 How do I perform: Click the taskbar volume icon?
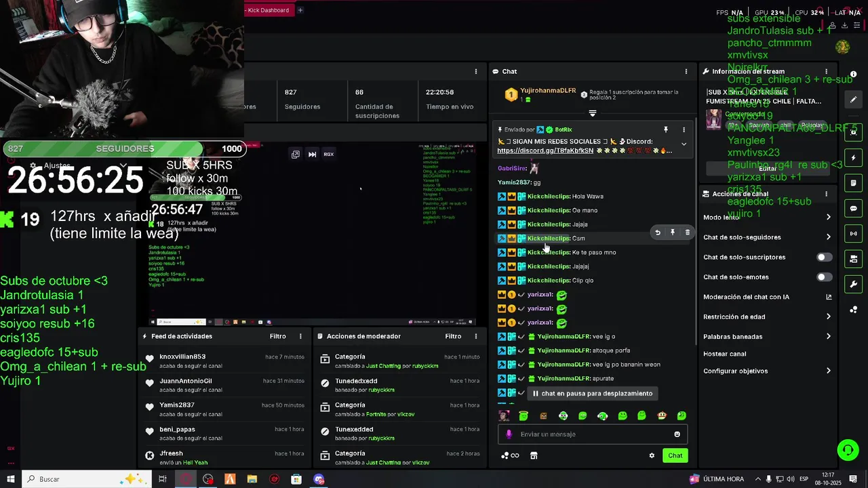click(x=790, y=479)
